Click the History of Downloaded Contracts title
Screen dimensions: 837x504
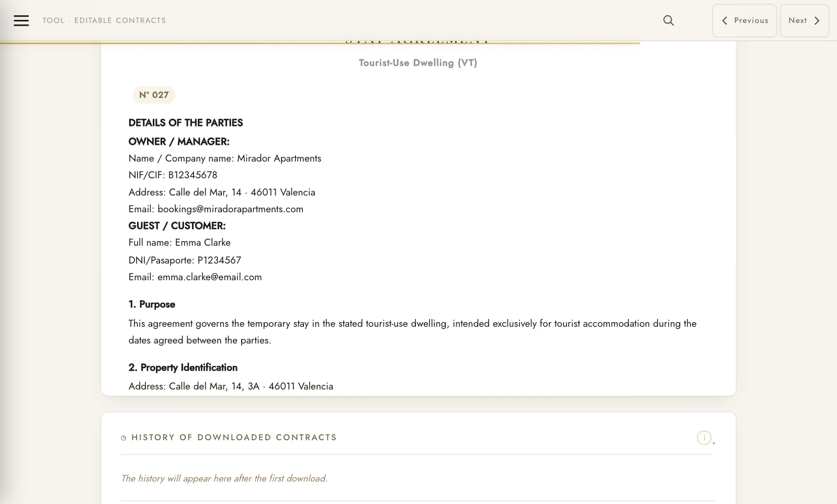pos(234,438)
